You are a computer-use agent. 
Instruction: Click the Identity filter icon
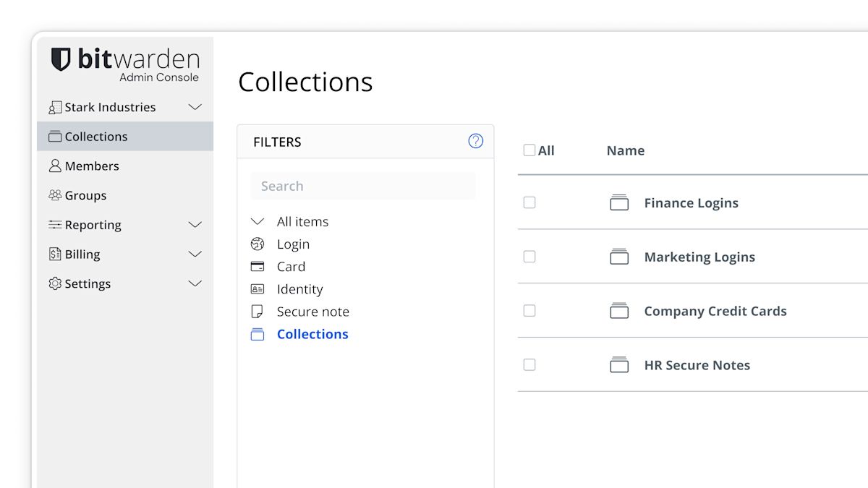258,289
